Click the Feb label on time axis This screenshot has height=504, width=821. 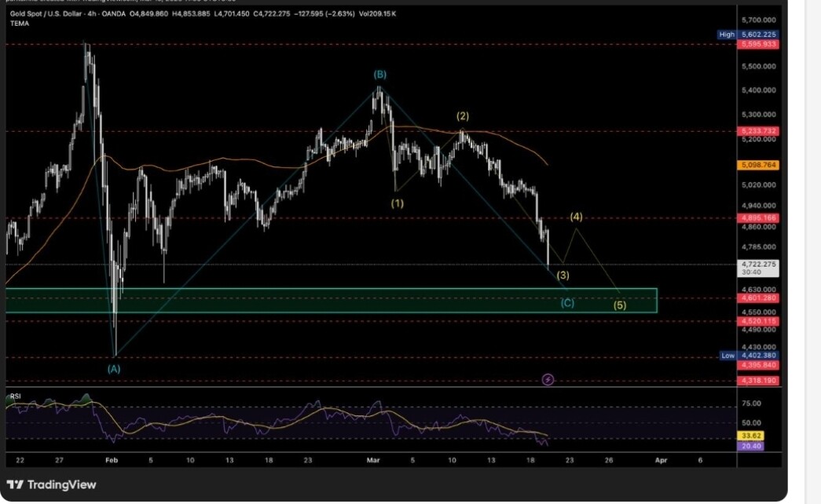(x=112, y=461)
